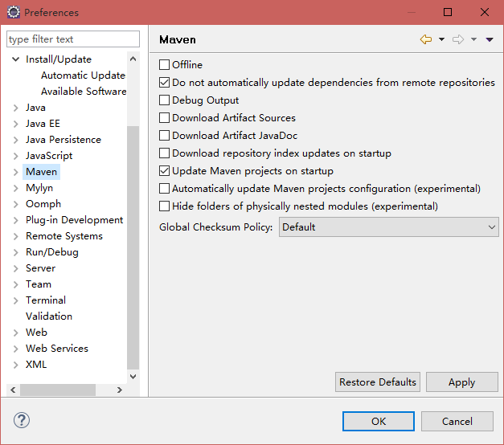The image size is (504, 445).
Task: Expand the Team tree node
Action: tap(15, 284)
